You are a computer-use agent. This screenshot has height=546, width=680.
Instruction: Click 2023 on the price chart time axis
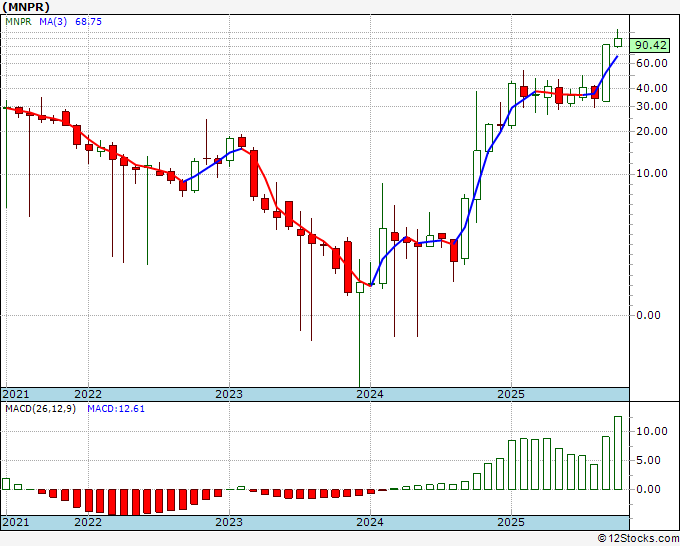tap(229, 394)
